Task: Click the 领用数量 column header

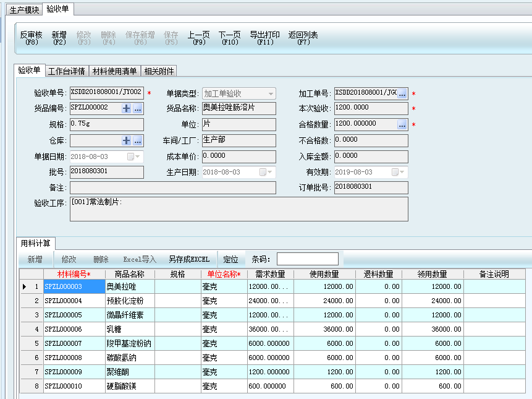Action: coord(433,274)
